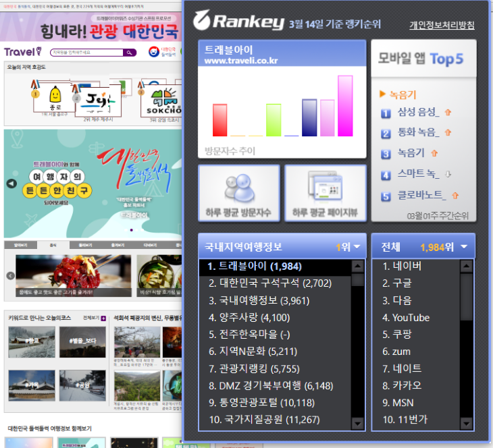Click the 하루 평균 방문자수 people icon
The width and height of the screenshot is (493, 448).
click(x=239, y=188)
